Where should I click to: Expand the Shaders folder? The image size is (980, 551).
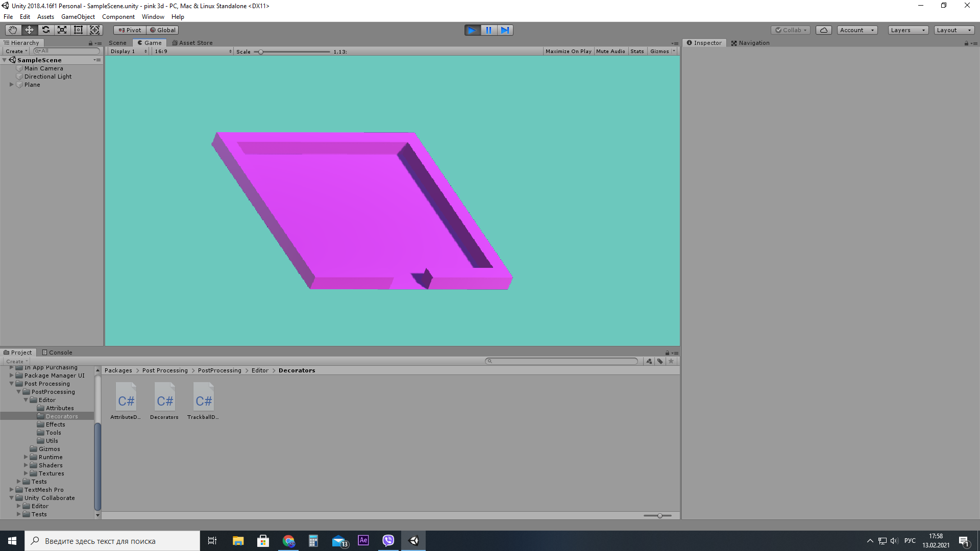tap(26, 465)
